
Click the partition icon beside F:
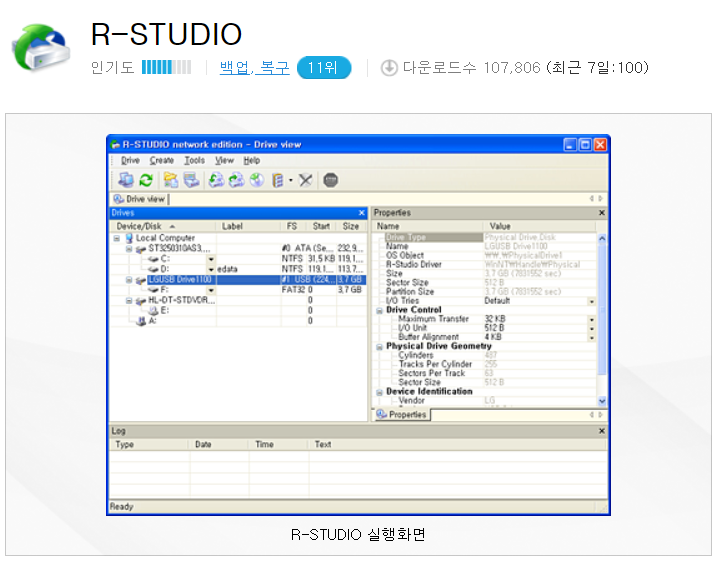point(153,290)
